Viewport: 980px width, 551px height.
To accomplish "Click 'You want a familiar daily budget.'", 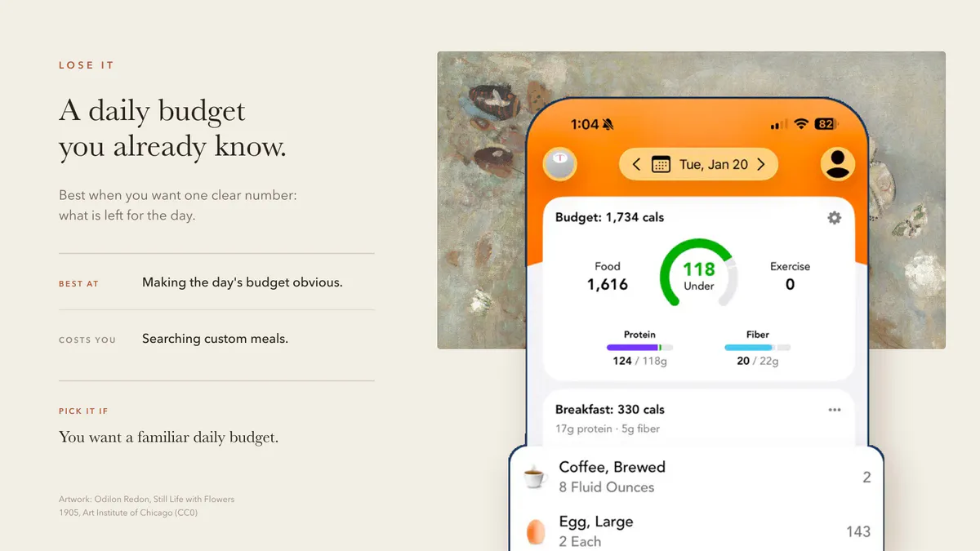I will click(x=168, y=438).
